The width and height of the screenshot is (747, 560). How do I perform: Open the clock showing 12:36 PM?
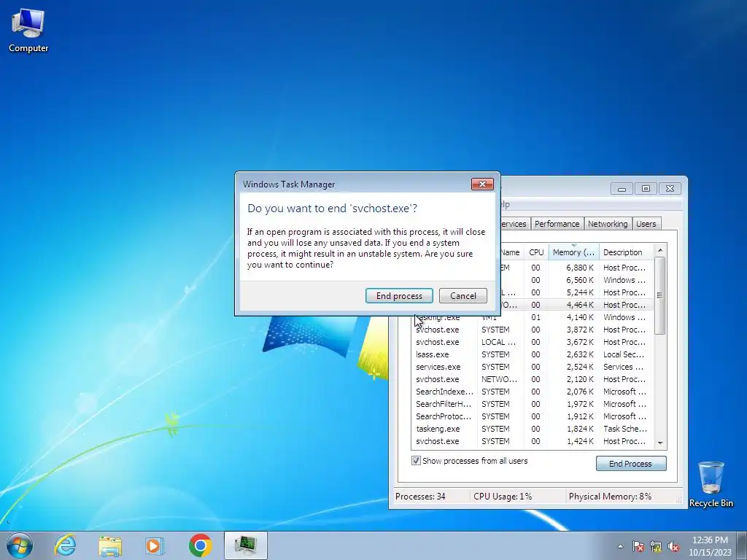click(x=710, y=546)
